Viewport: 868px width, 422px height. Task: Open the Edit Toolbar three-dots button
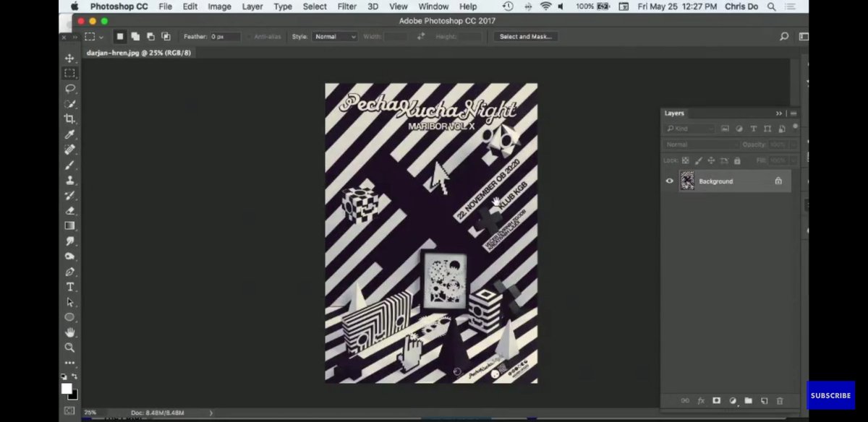coord(69,363)
